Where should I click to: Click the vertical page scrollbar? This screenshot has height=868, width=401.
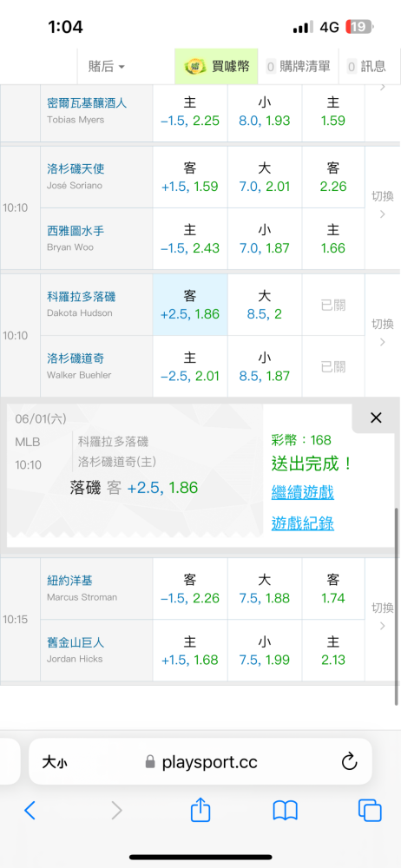pos(397,606)
